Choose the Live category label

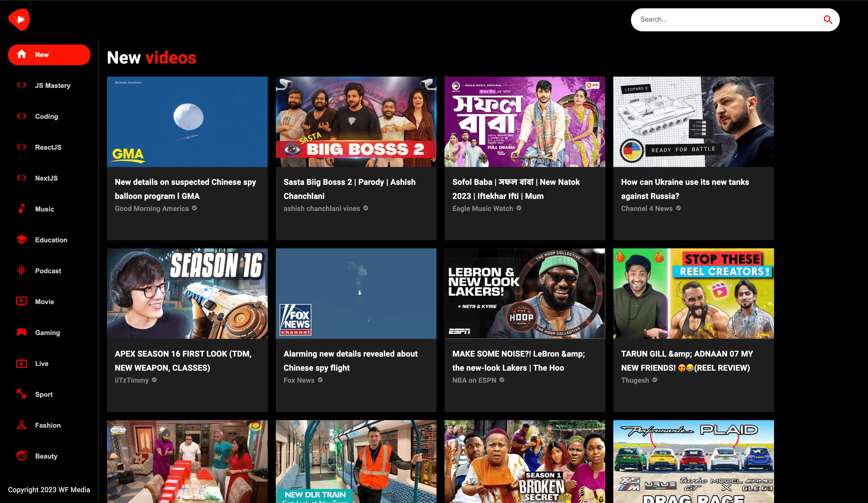click(42, 364)
